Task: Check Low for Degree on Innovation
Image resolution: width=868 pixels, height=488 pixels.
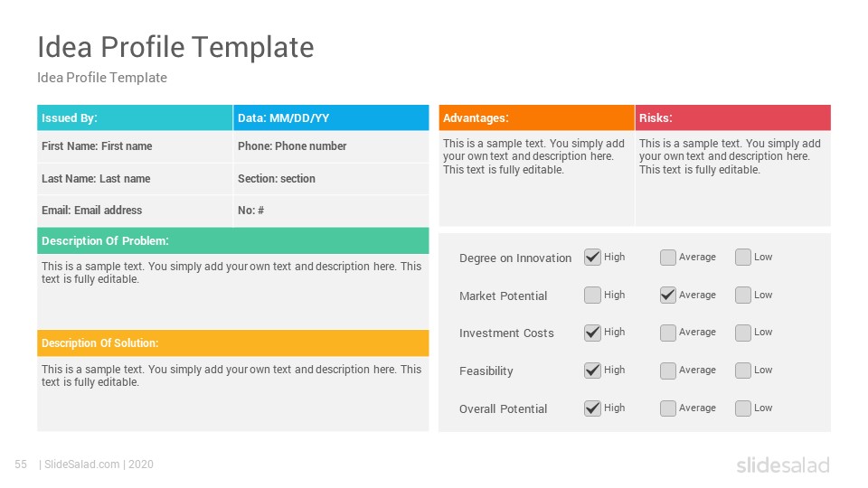Action: coord(743,258)
